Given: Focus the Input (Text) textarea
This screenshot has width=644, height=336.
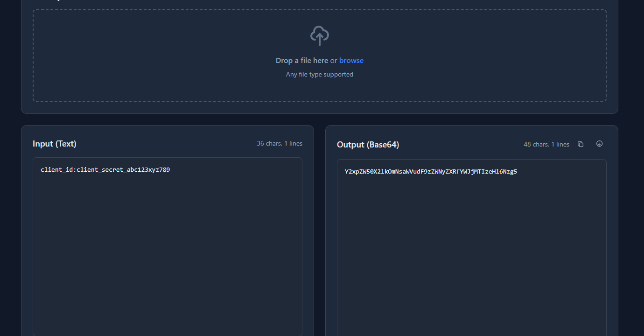Looking at the screenshot, I should tap(168, 246).
